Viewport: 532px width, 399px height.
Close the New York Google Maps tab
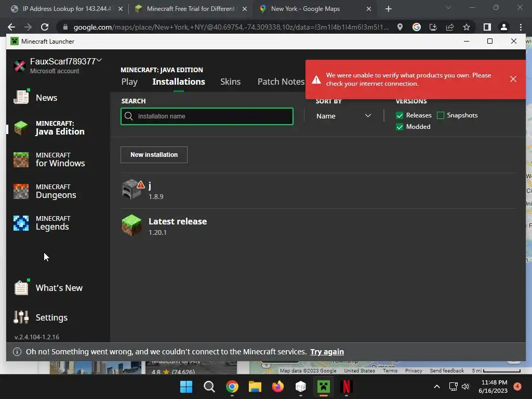coord(369,9)
